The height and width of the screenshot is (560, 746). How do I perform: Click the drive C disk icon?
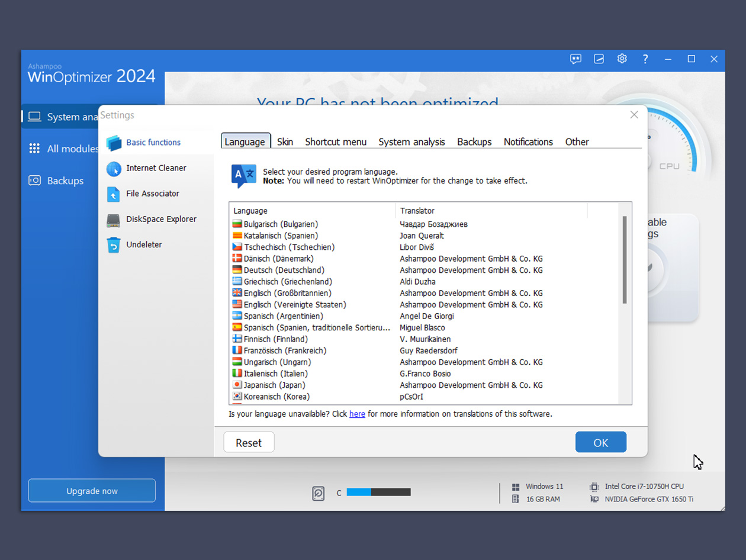319,493
